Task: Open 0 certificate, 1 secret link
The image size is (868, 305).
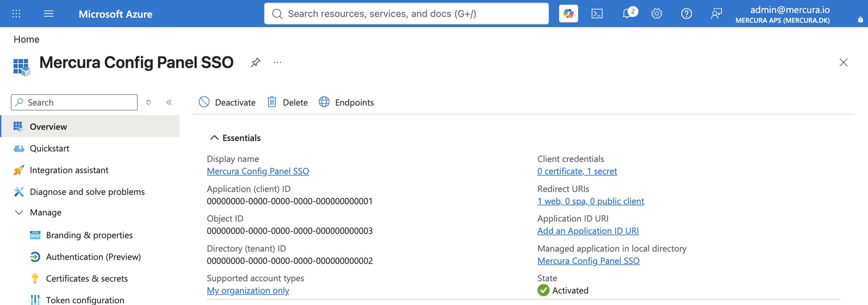Action: pyautogui.click(x=577, y=171)
